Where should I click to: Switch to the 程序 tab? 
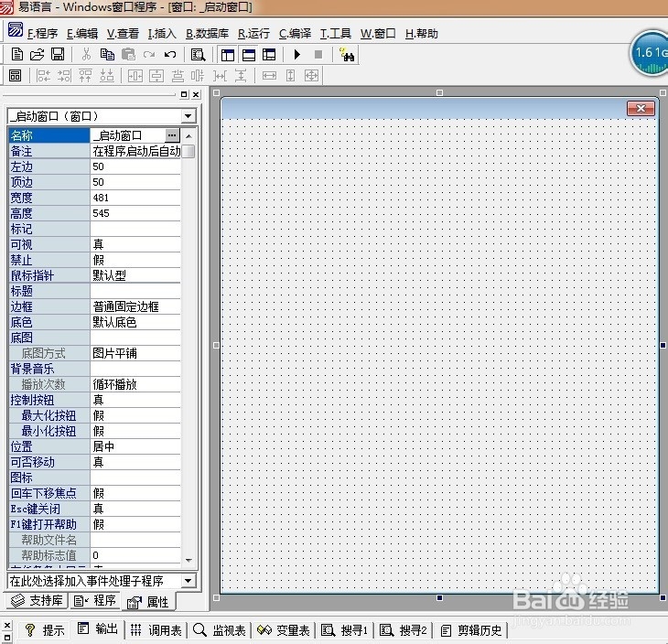[94, 601]
